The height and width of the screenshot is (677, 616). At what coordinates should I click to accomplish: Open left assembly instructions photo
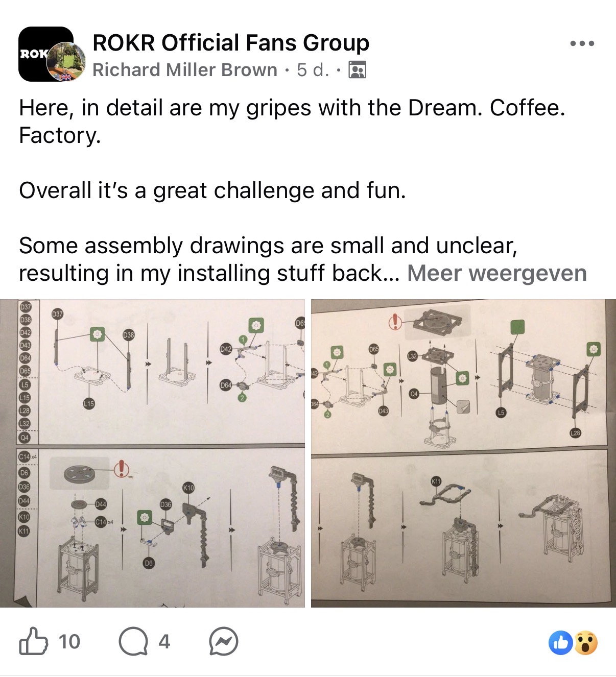152,453
